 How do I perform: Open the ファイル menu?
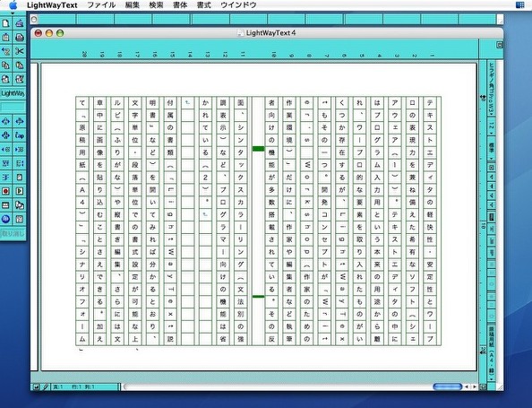(x=101, y=5)
